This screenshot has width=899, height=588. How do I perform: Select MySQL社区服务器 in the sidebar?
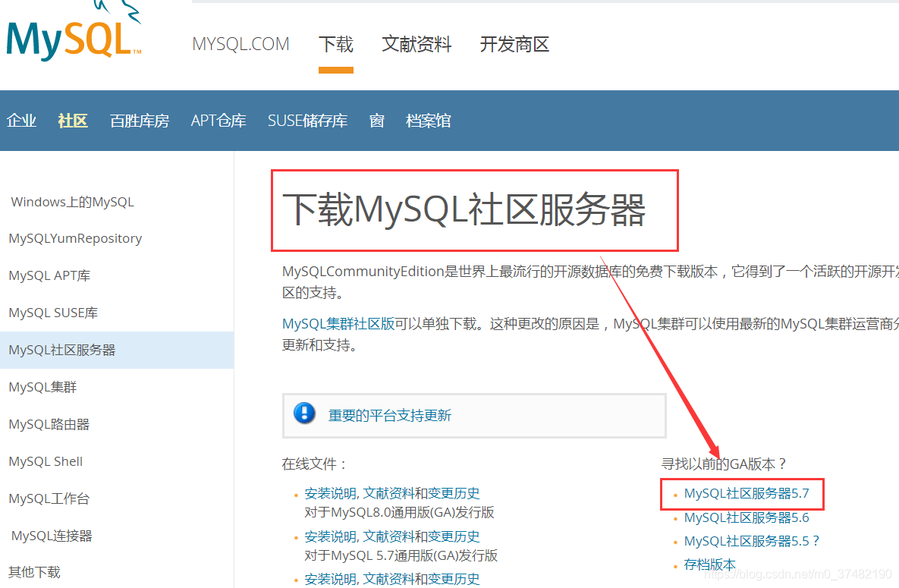coord(62,350)
